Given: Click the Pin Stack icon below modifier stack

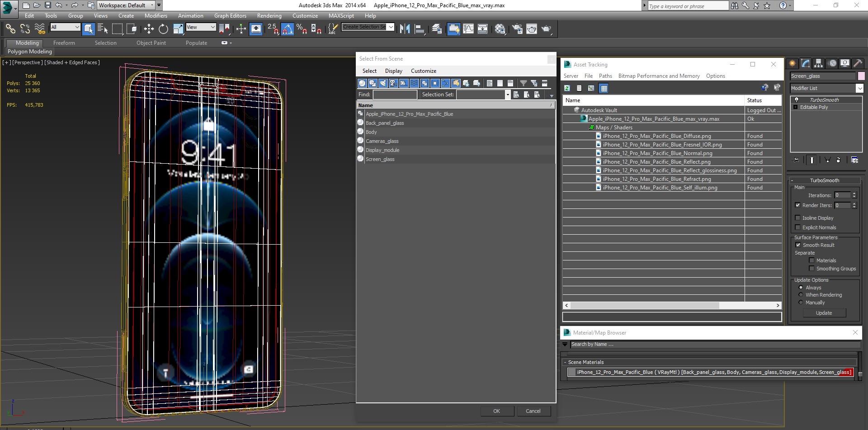Looking at the screenshot, I should click(796, 160).
